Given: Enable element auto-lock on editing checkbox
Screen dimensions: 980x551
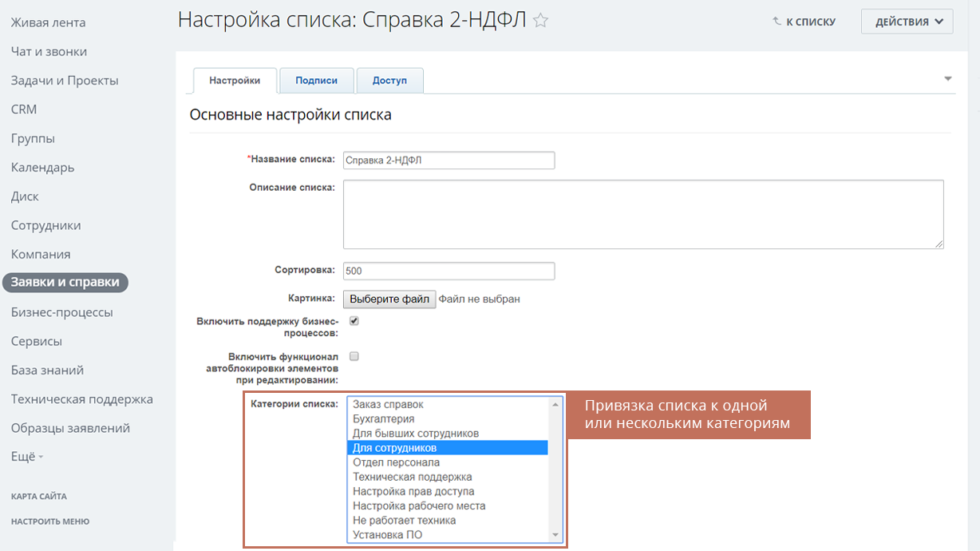Looking at the screenshot, I should (x=354, y=356).
